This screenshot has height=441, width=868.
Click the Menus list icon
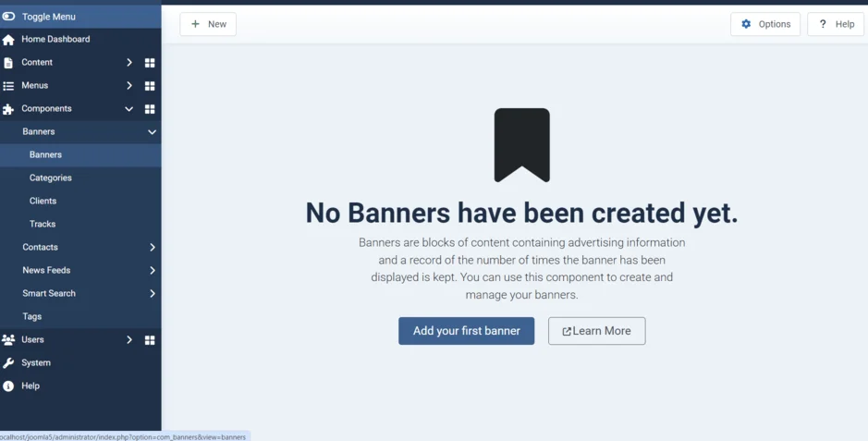coord(8,86)
